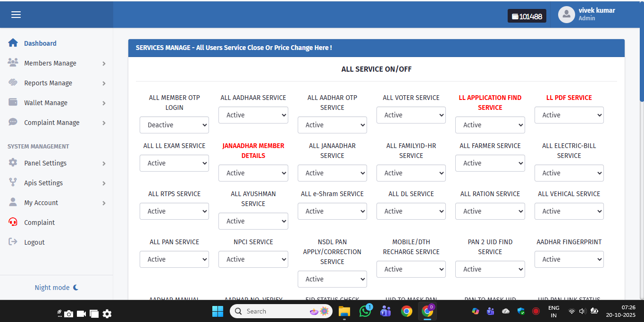Click the Panel Settings gear icon

13,163
